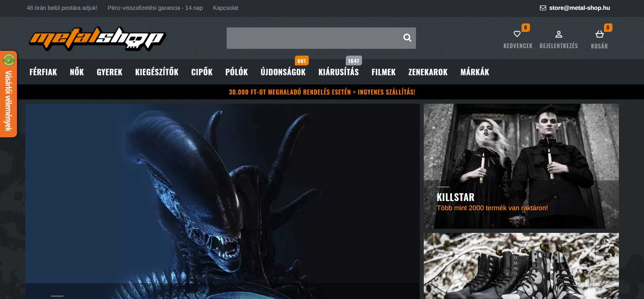Open the MÁRKÁK category
Viewport: 644px width, 299px height.
(475, 72)
